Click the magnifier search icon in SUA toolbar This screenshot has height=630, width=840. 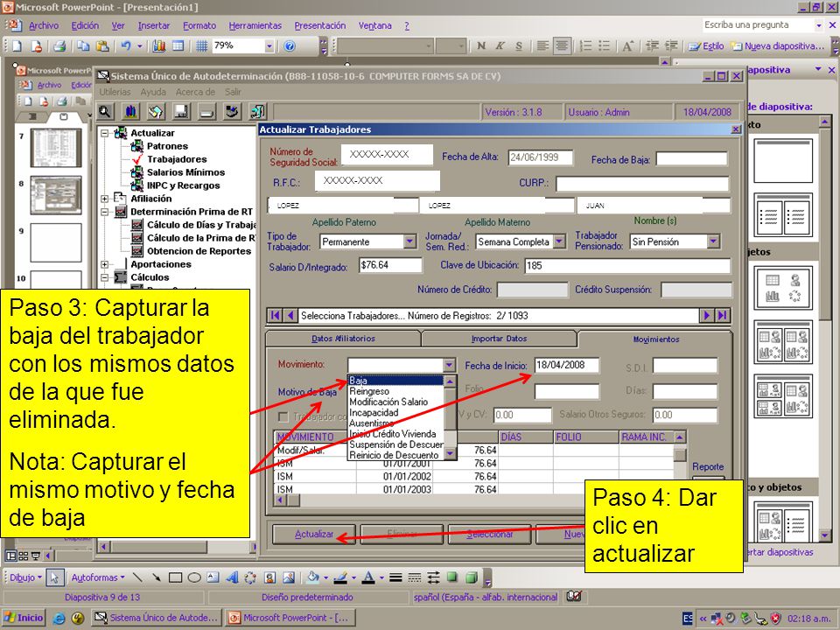tap(105, 111)
